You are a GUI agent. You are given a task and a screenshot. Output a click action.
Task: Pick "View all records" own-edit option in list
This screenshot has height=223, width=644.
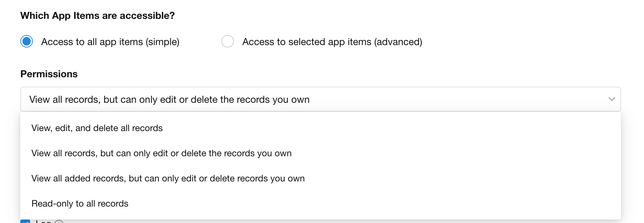tap(161, 153)
